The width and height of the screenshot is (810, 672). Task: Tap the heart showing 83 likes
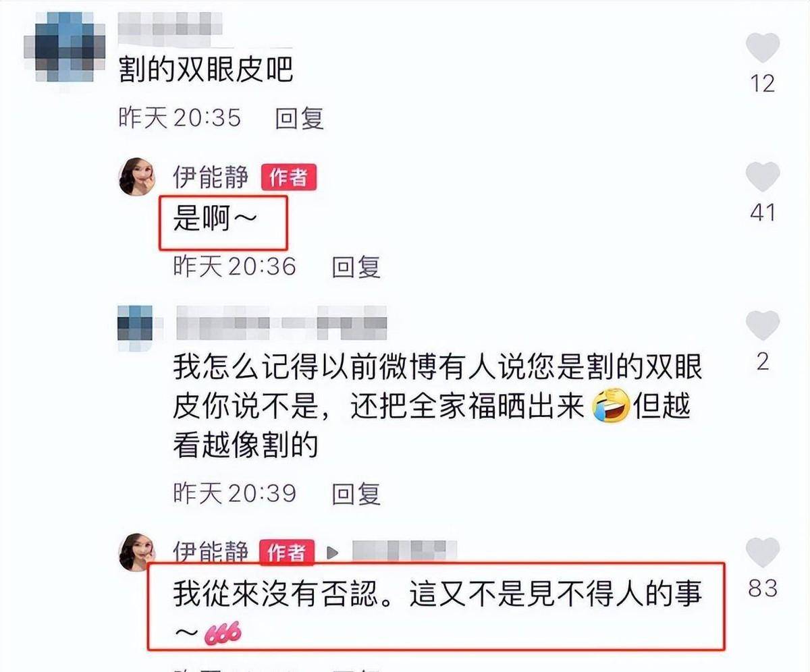763,552
